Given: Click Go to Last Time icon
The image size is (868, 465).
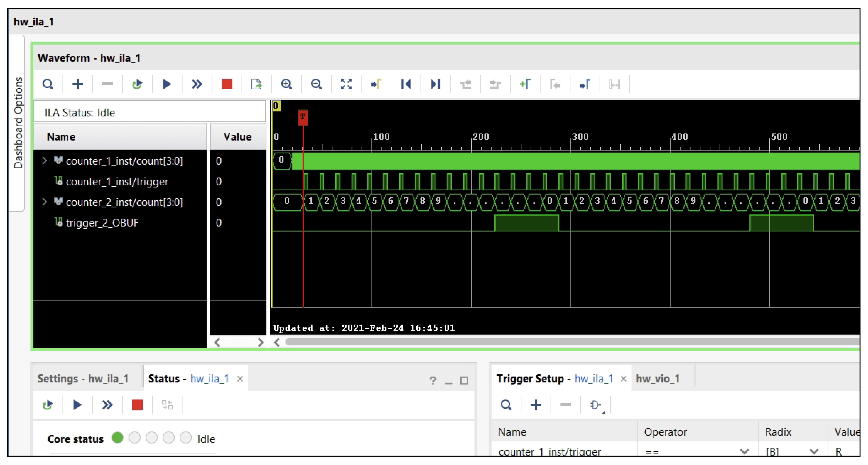Looking at the screenshot, I should pyautogui.click(x=435, y=84).
